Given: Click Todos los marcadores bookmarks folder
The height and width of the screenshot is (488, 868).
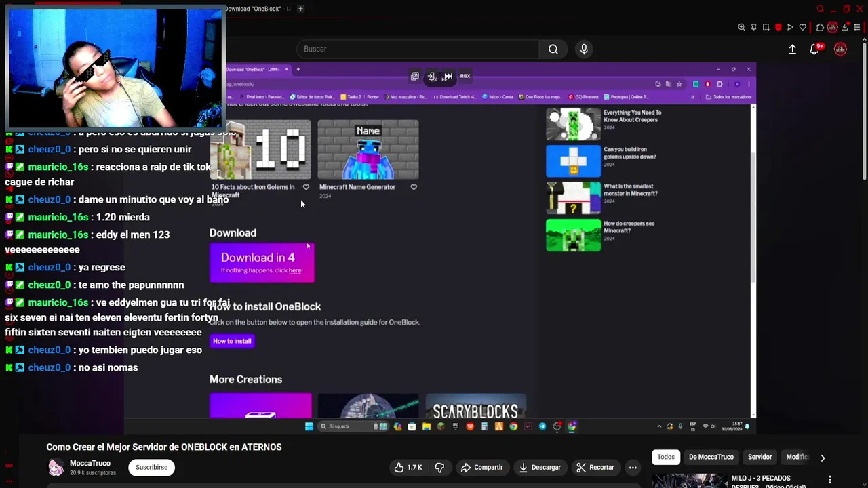Looking at the screenshot, I should pos(729,97).
